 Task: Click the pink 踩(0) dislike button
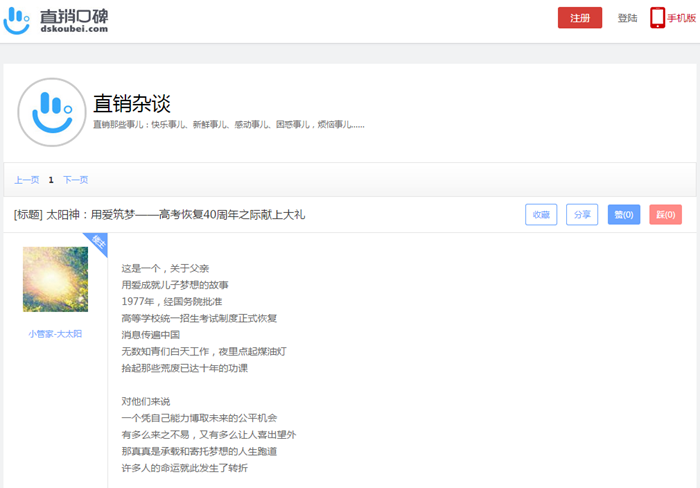click(x=665, y=215)
